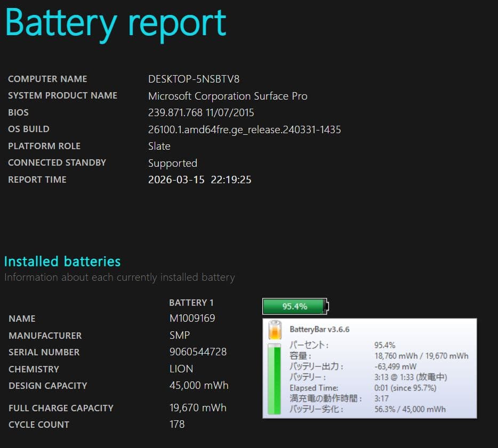Click the 'MANUFACTURER' row label
This screenshot has height=448, width=498.
click(45, 336)
